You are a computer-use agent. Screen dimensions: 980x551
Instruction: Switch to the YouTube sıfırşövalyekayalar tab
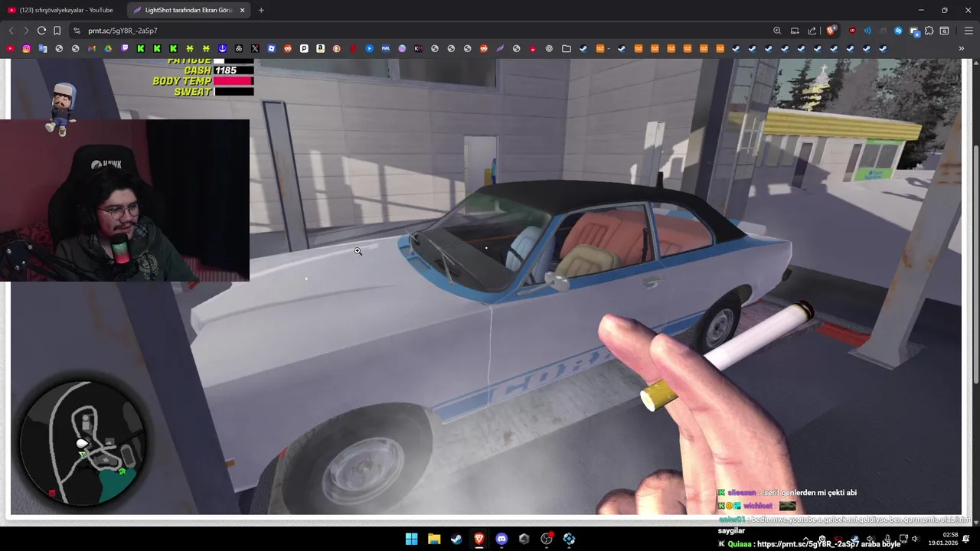coord(63,10)
